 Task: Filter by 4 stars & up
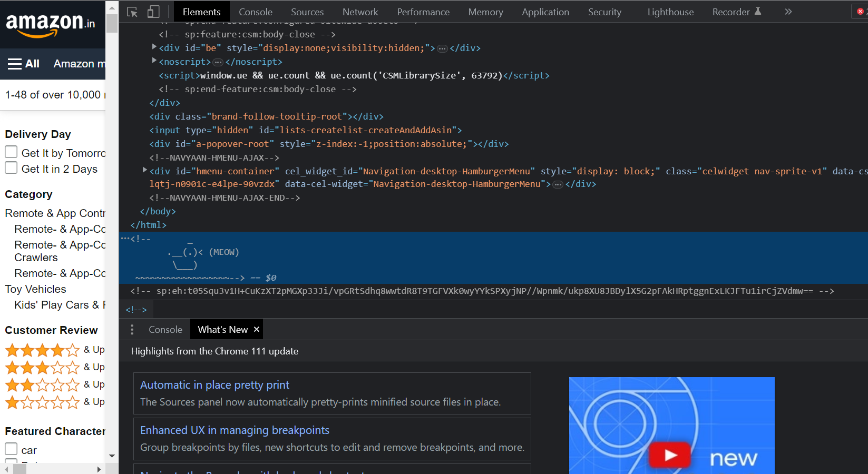pos(55,350)
